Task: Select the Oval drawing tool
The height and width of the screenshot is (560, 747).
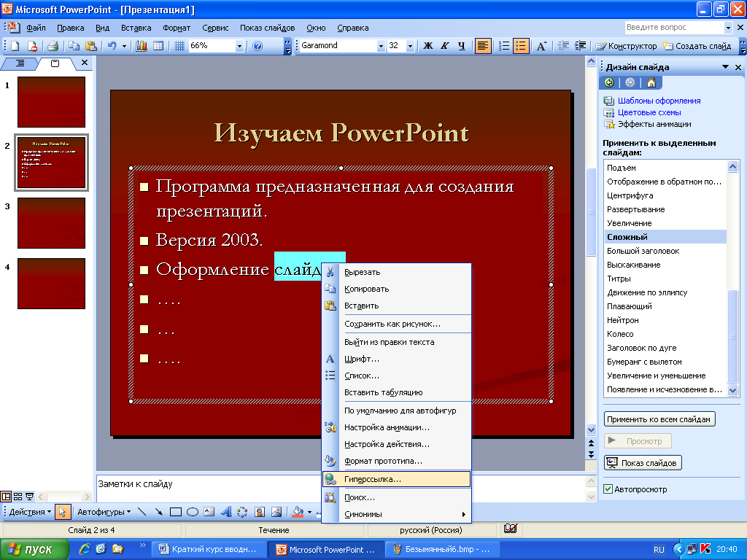Action: [x=193, y=512]
